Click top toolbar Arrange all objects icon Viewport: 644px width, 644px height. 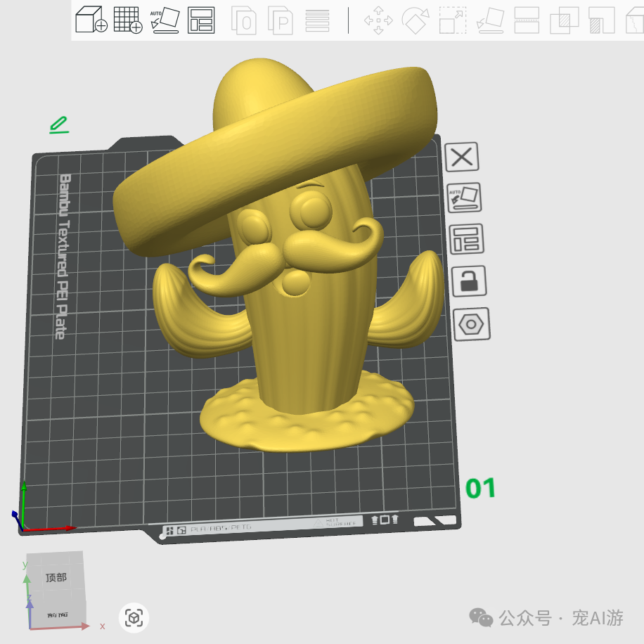[x=201, y=20]
